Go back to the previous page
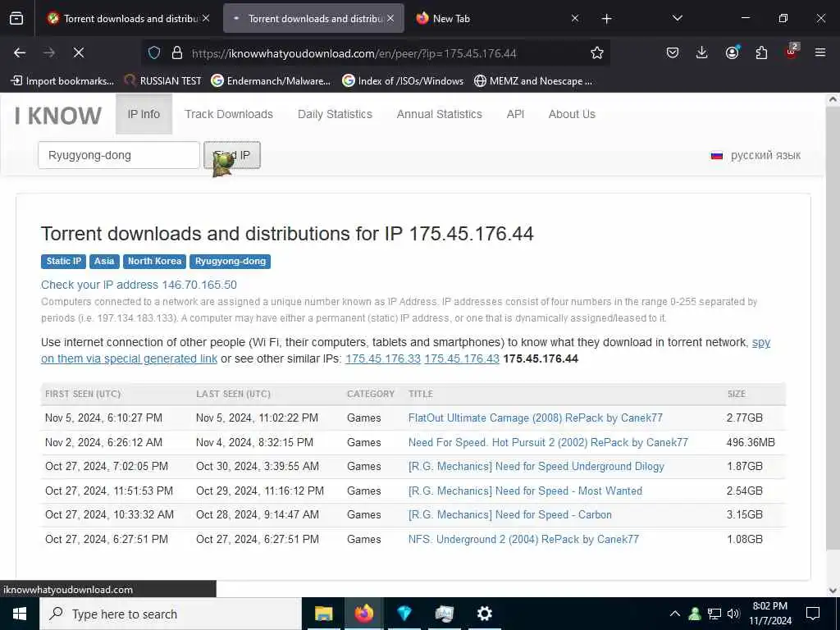840x630 pixels. 20,52
